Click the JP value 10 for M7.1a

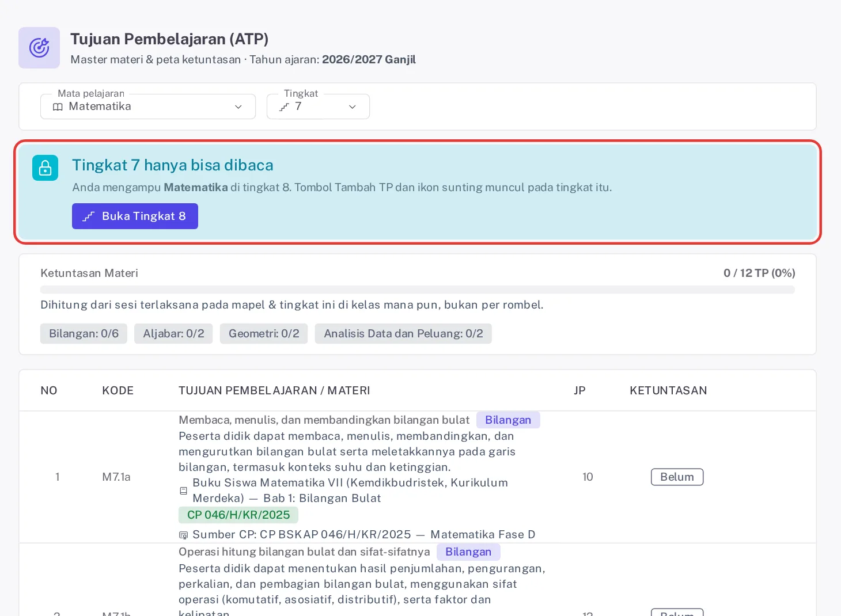click(588, 477)
